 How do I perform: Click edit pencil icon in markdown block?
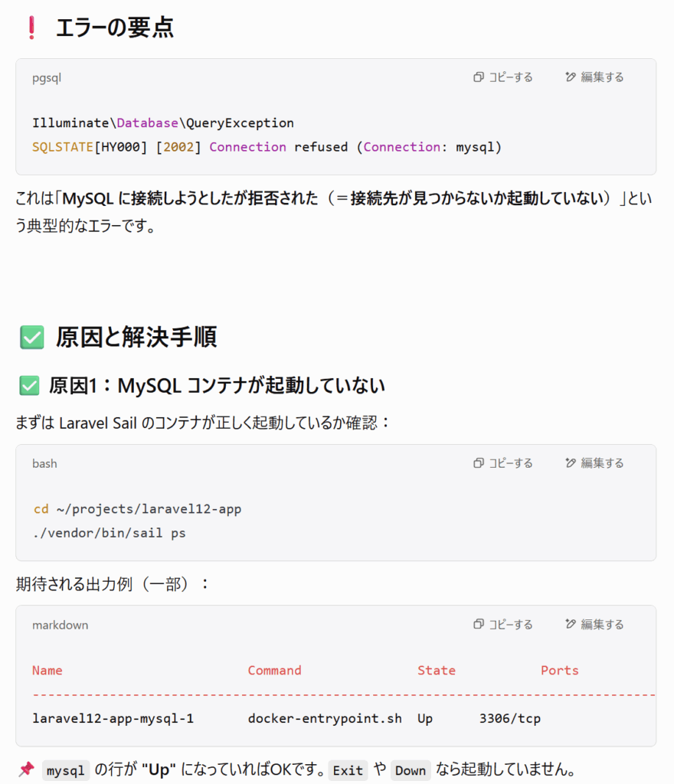[x=571, y=624]
